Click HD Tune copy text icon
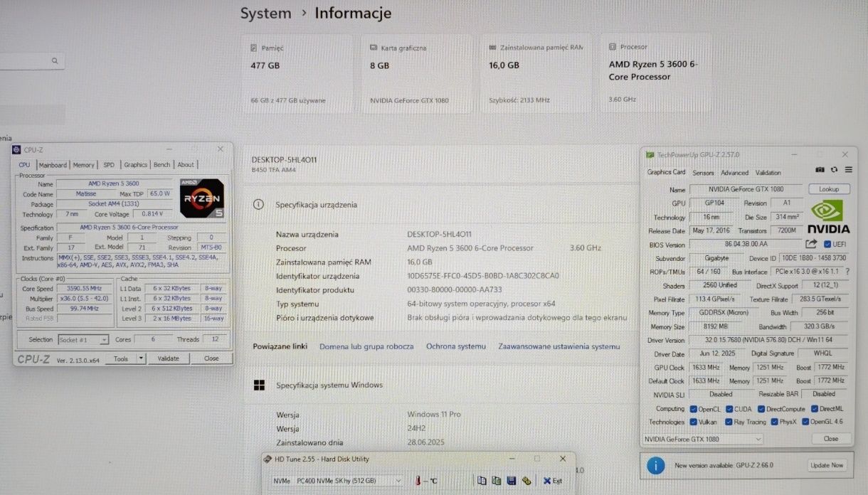The image size is (868, 495). point(482,481)
